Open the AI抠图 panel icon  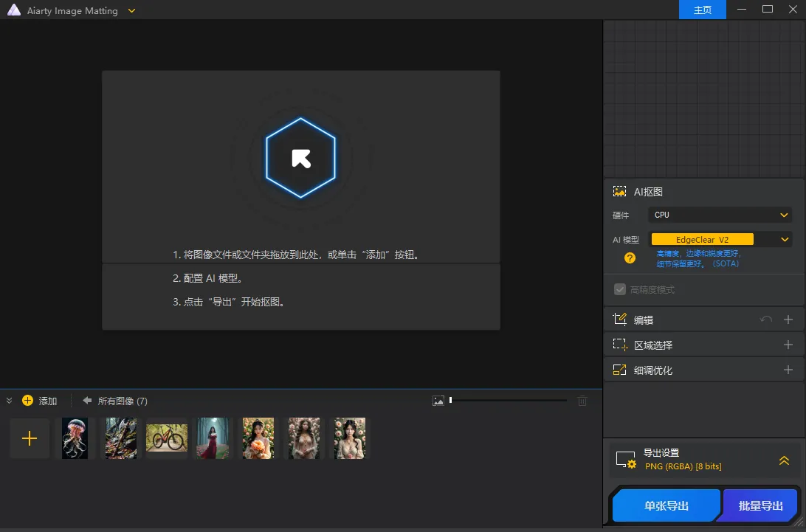619,191
